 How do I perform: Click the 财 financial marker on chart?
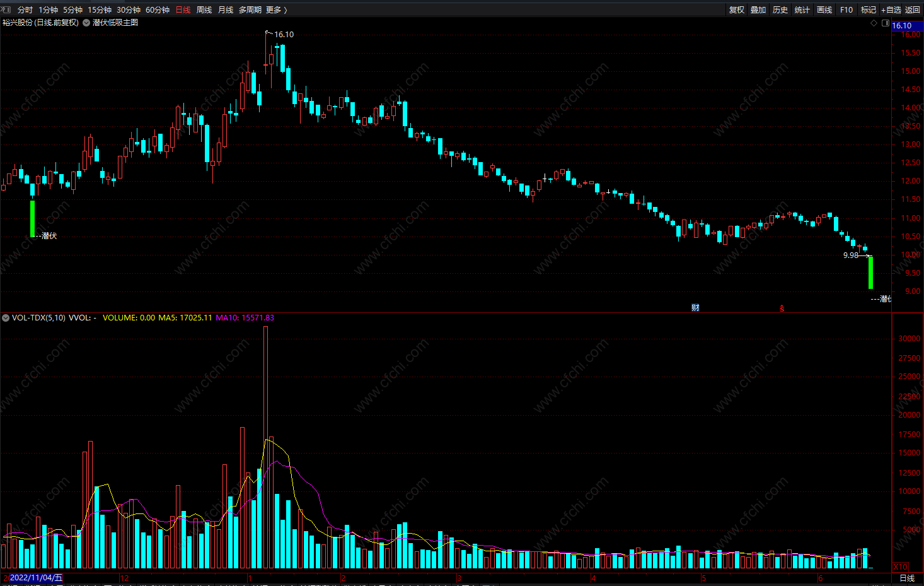click(695, 308)
